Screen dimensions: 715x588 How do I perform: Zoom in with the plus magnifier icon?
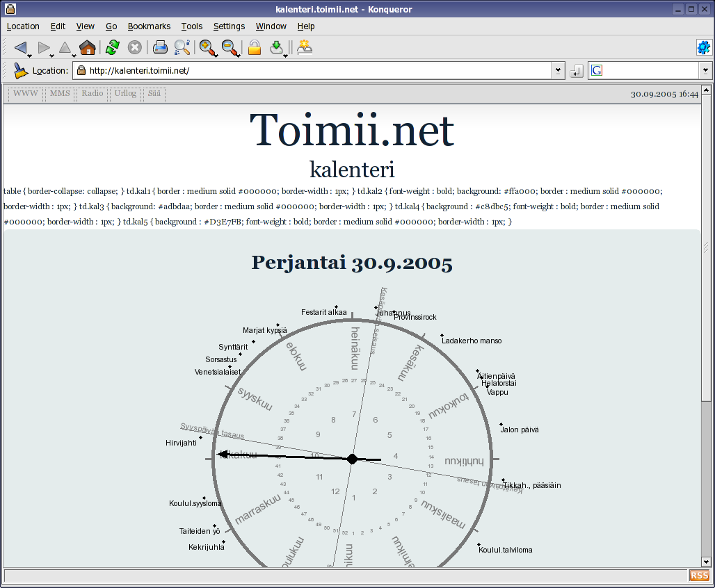tap(207, 47)
